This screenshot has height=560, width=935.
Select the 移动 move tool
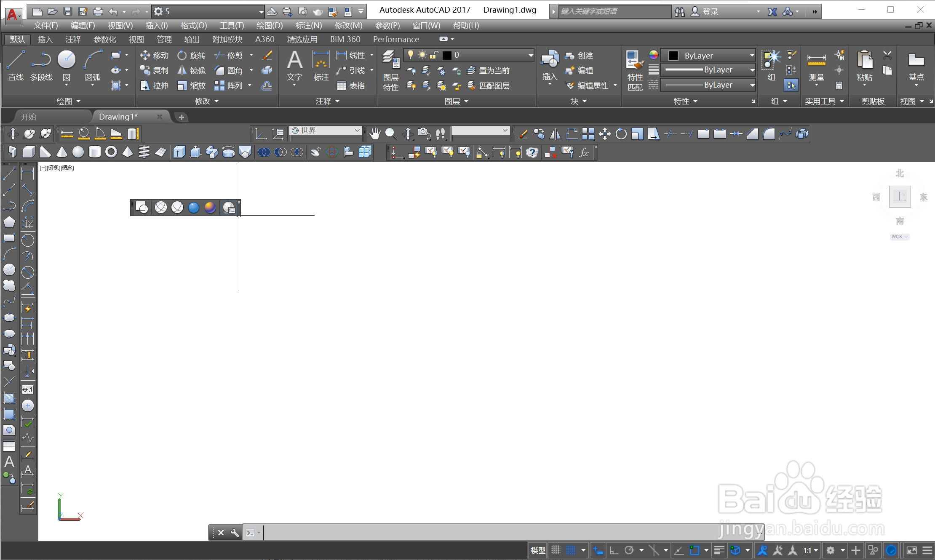coord(154,55)
